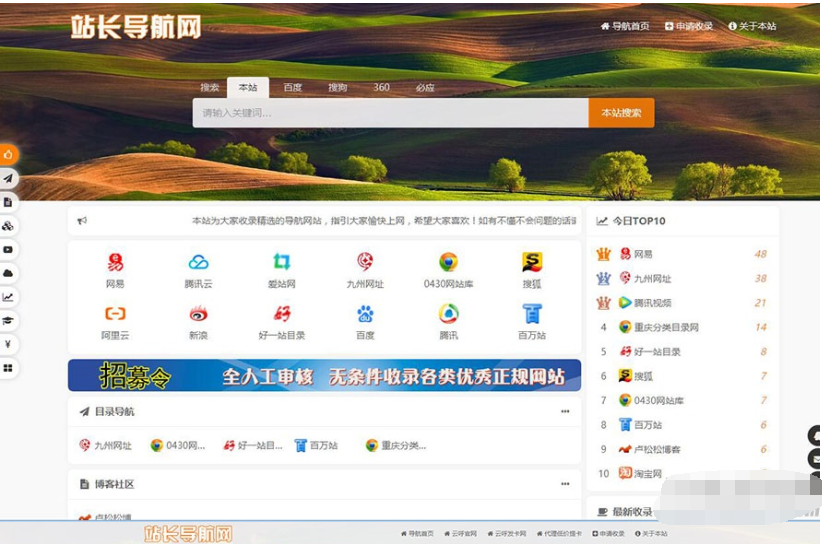
Task: Go to 导航首页 in top navigation
Action: click(625, 26)
